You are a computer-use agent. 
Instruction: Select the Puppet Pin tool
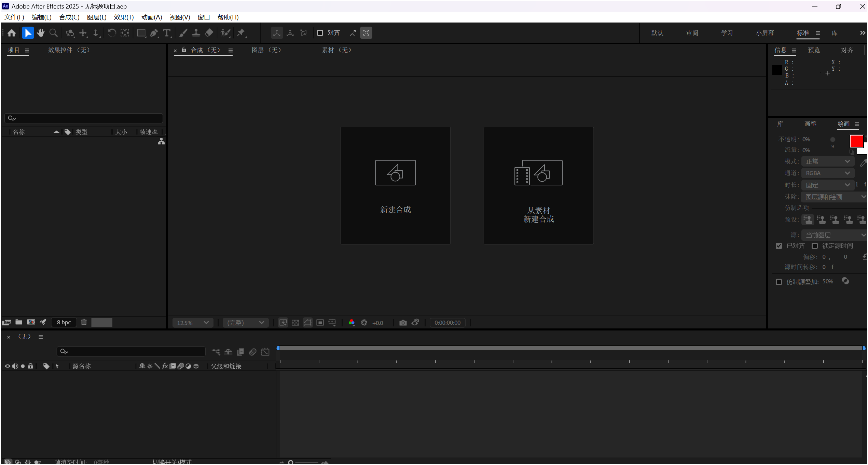tap(241, 33)
